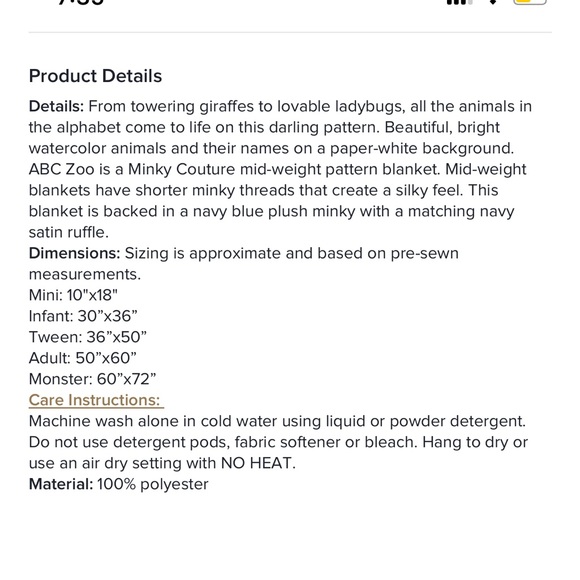The image size is (580, 580).
Task: Tap the yellow battery indicator icon
Action: (530, 2)
